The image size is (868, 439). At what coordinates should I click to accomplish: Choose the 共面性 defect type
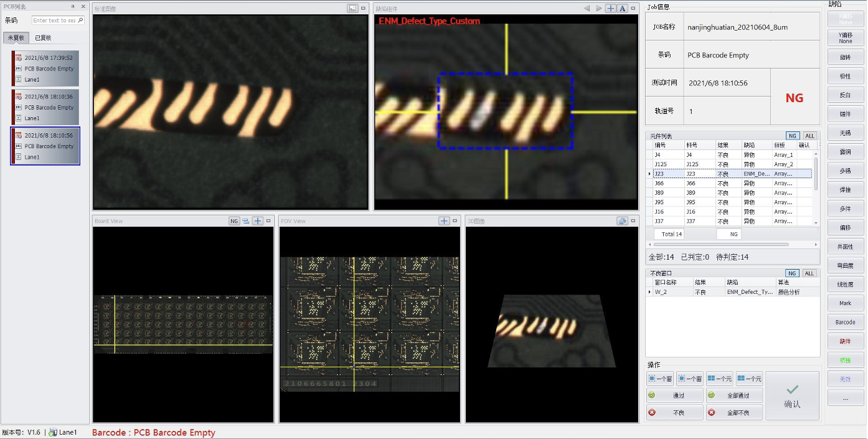click(x=845, y=247)
